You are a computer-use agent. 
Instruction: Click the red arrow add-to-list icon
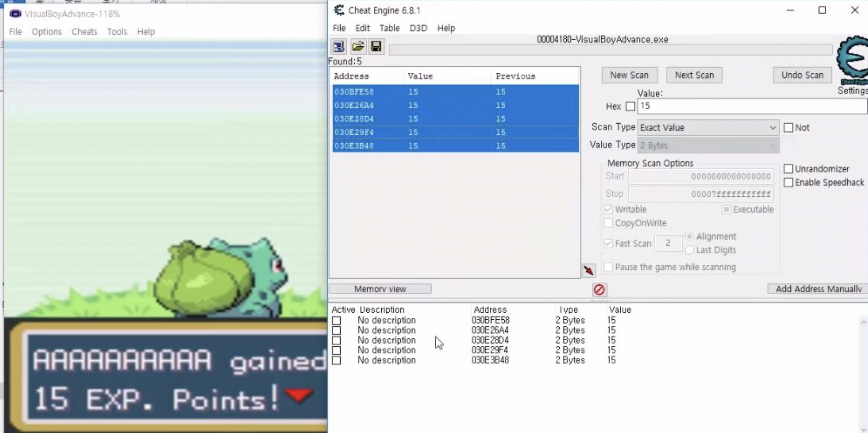click(x=589, y=270)
